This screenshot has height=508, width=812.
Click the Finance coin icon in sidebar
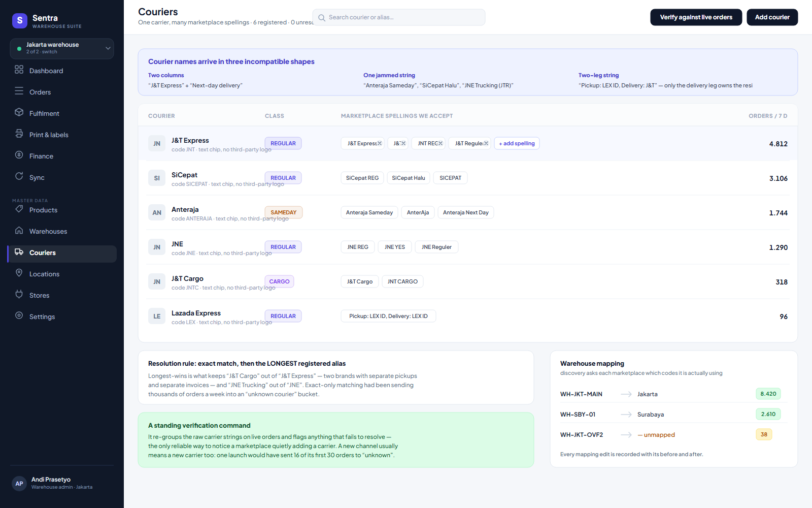19,155
